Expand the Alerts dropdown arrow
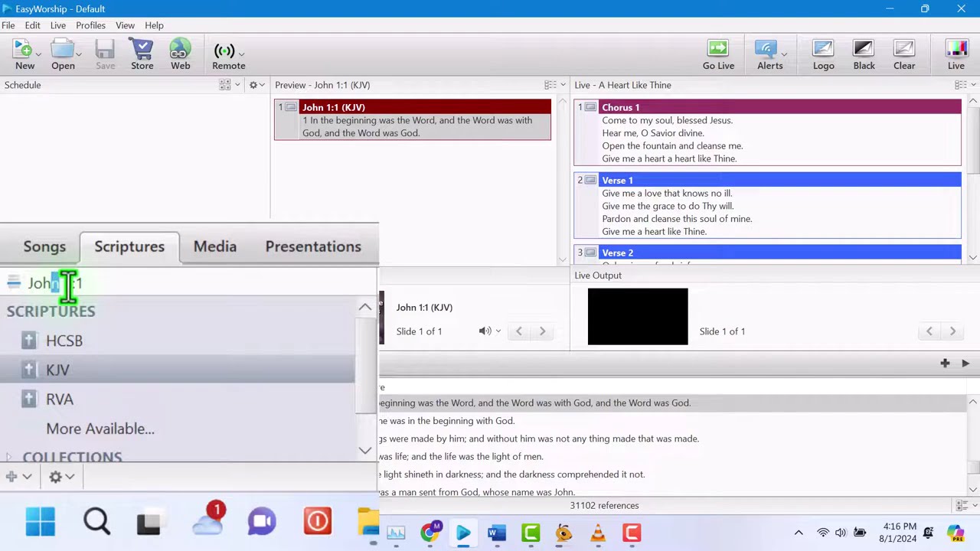Screen dimensions: 980x551 click(x=784, y=54)
